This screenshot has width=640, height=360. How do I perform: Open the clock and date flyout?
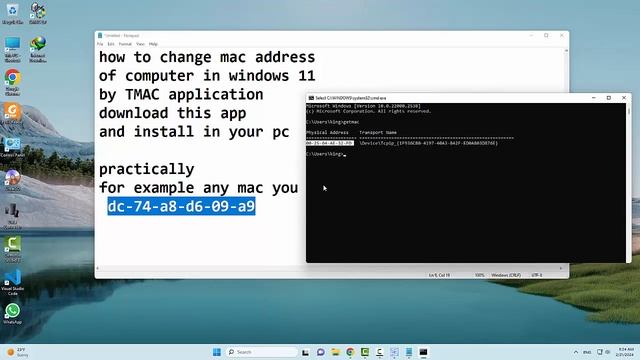click(x=625, y=352)
